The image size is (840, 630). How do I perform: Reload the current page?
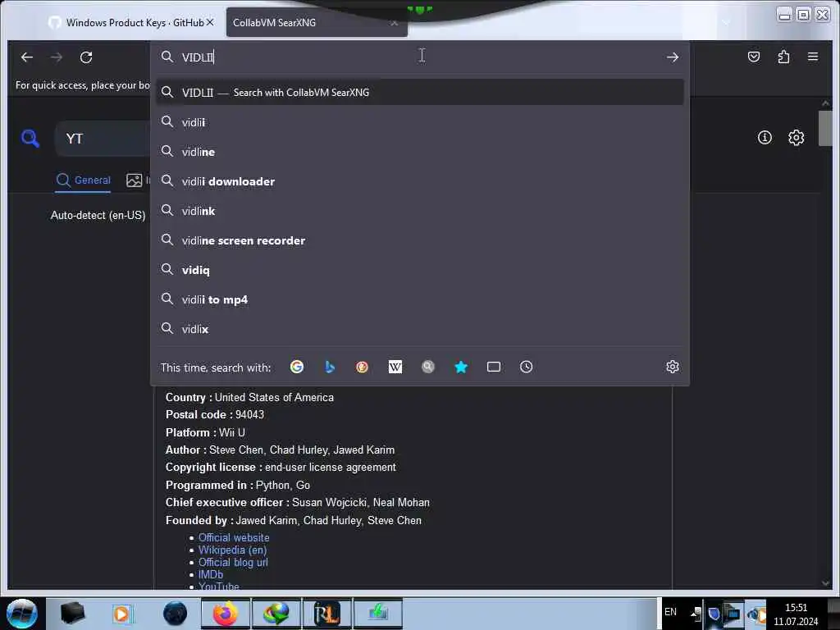[86, 57]
